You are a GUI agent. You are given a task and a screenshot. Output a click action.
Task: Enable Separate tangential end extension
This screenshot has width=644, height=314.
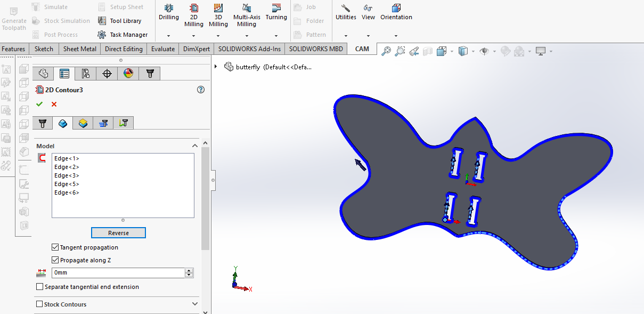click(39, 287)
